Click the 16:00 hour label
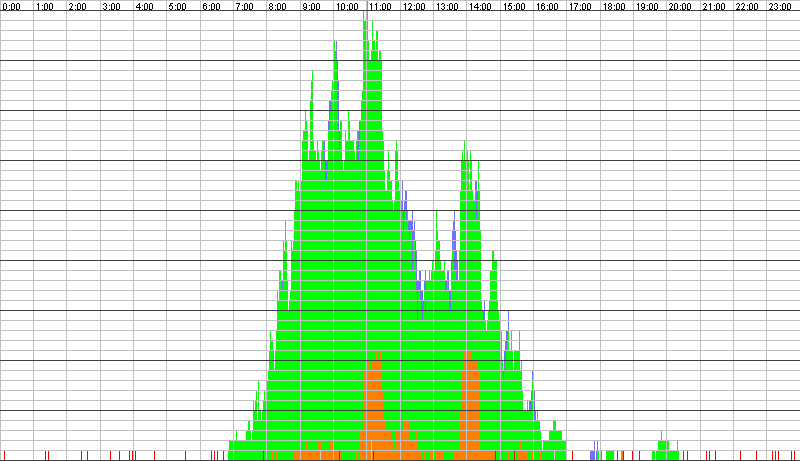The image size is (800, 461). point(547,7)
